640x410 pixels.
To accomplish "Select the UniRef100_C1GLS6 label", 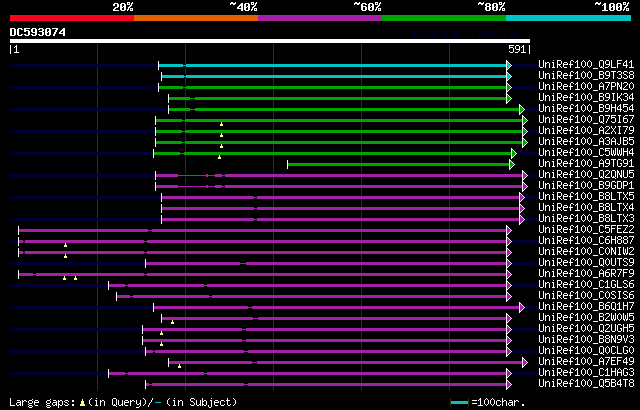I will [586, 285].
